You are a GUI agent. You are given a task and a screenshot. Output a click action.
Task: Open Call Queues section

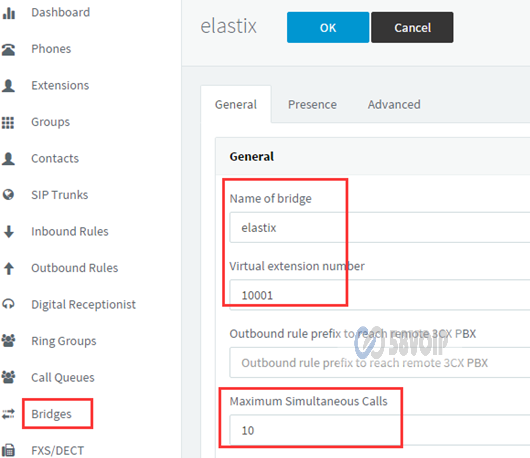click(63, 378)
